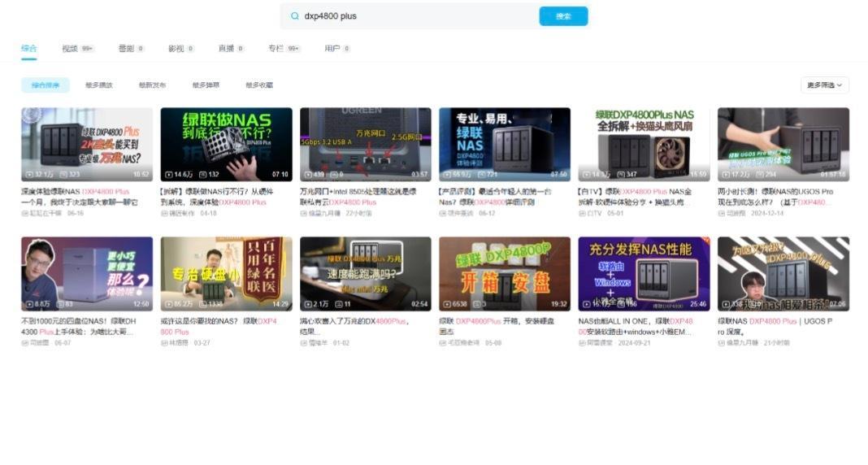Viewport: 868px width, 465px height.
Task: Focus the search field containing 'dxp4800 plus'
Action: 410,16
